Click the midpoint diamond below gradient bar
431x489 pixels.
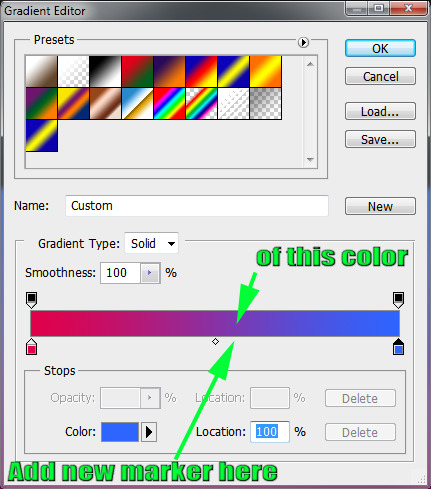(x=215, y=341)
